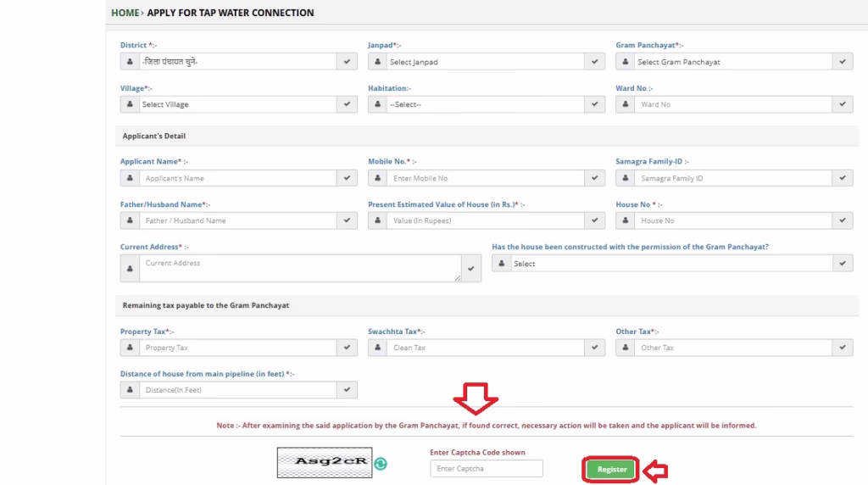The height and width of the screenshot is (485, 868).
Task: Click the Applicant's Detail section heading
Action: [154, 136]
